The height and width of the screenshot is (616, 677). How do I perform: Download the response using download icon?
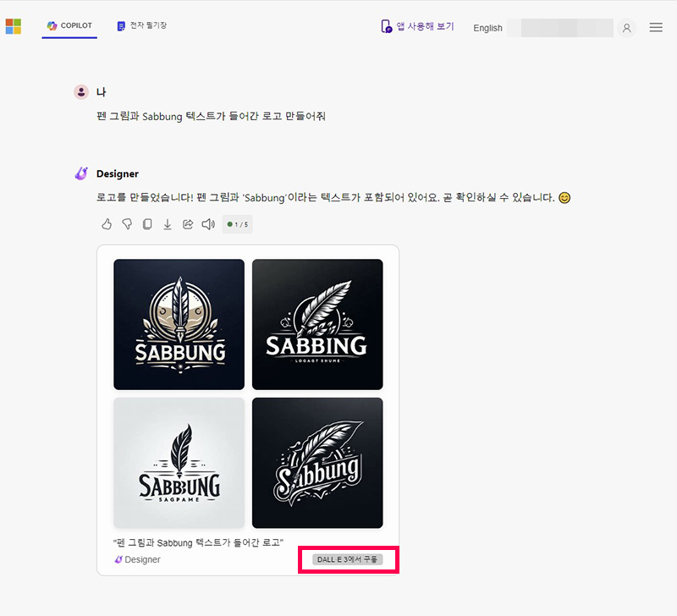168,224
